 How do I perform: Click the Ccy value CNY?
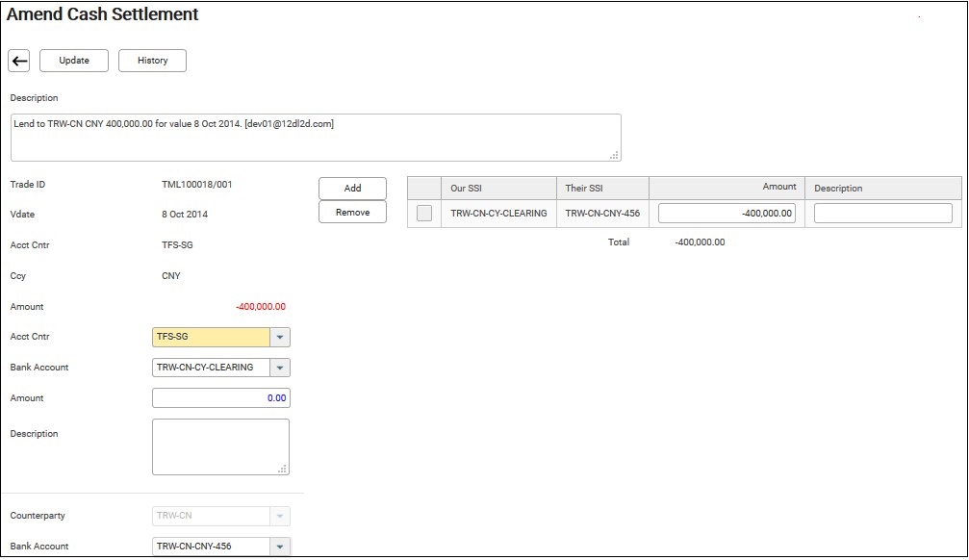(x=171, y=276)
